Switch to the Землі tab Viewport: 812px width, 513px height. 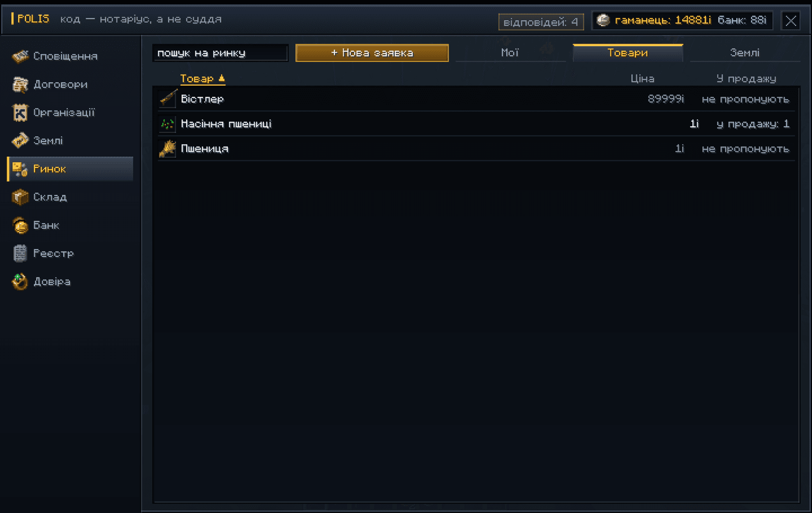745,53
